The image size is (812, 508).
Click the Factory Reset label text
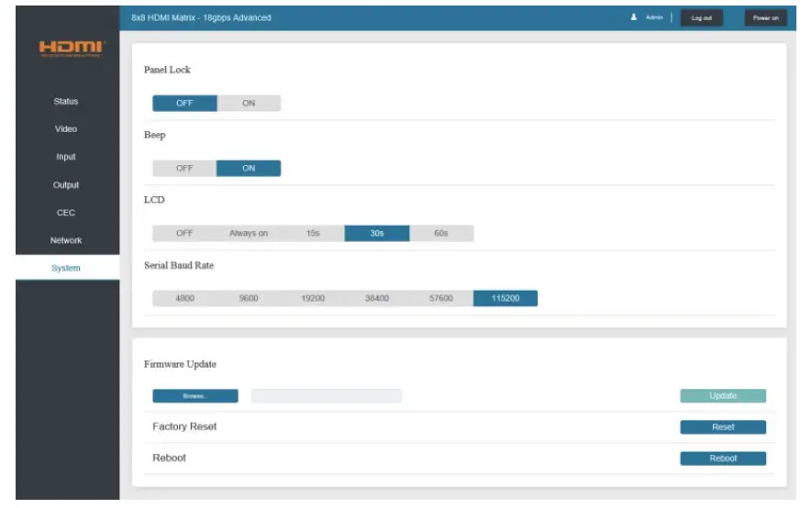point(184,426)
